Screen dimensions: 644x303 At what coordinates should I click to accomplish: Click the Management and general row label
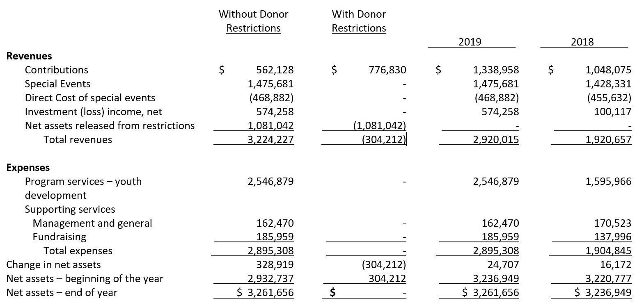92,223
